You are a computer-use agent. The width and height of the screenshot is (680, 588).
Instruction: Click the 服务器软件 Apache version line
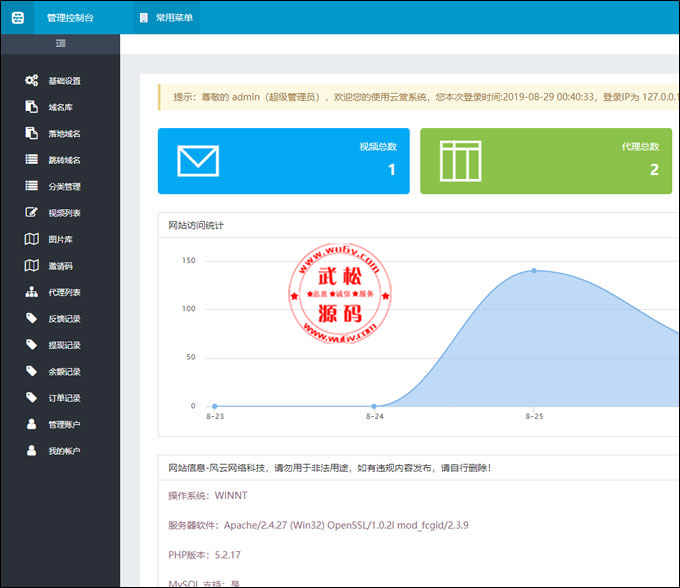click(318, 526)
